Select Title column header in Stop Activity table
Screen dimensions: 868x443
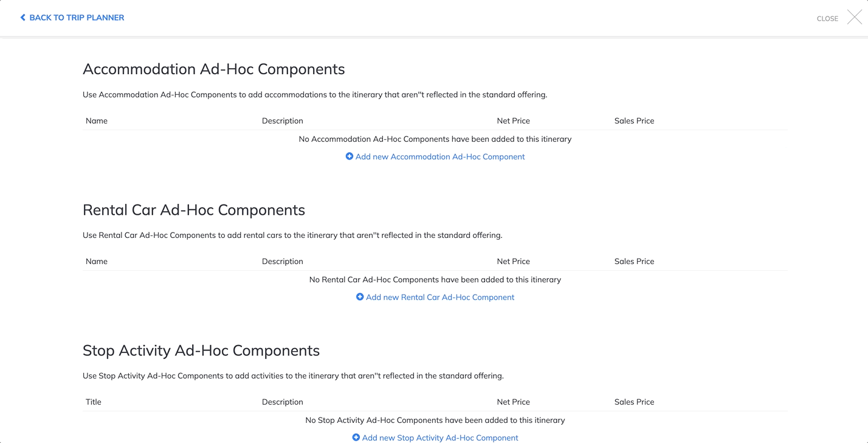coord(94,402)
